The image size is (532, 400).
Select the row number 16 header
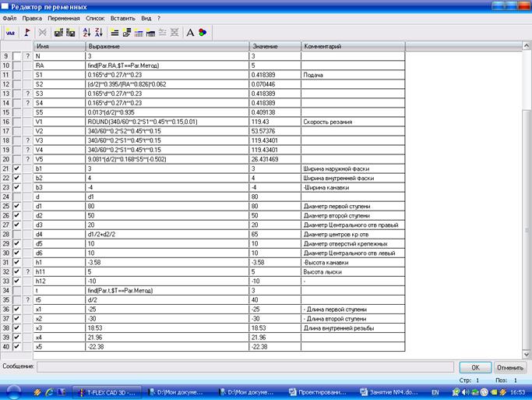click(6, 122)
